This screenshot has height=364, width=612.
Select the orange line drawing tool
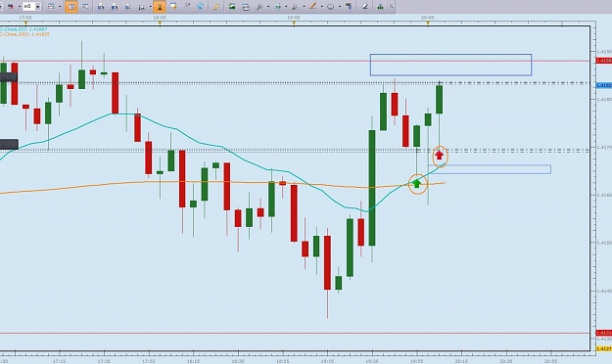313,6
